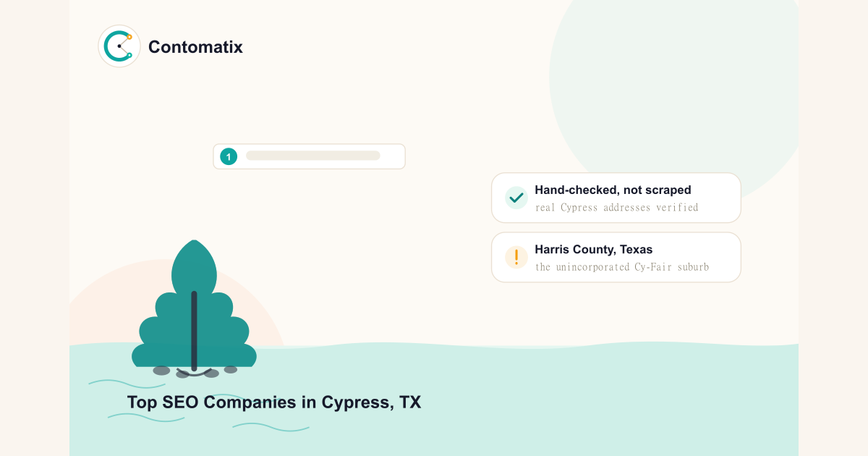
Task: Click 'the unincorporated Cy-Fair suburb' subtext
Action: pos(622,267)
